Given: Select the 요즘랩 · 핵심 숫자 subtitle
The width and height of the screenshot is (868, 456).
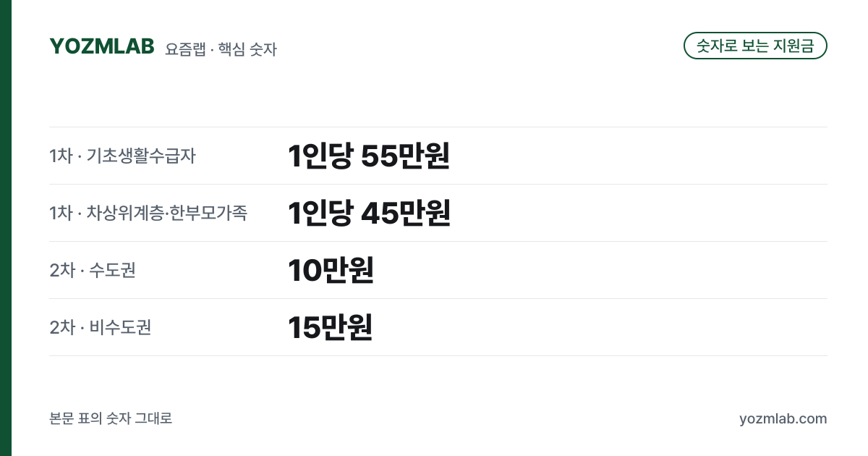Looking at the screenshot, I should pyautogui.click(x=221, y=49).
